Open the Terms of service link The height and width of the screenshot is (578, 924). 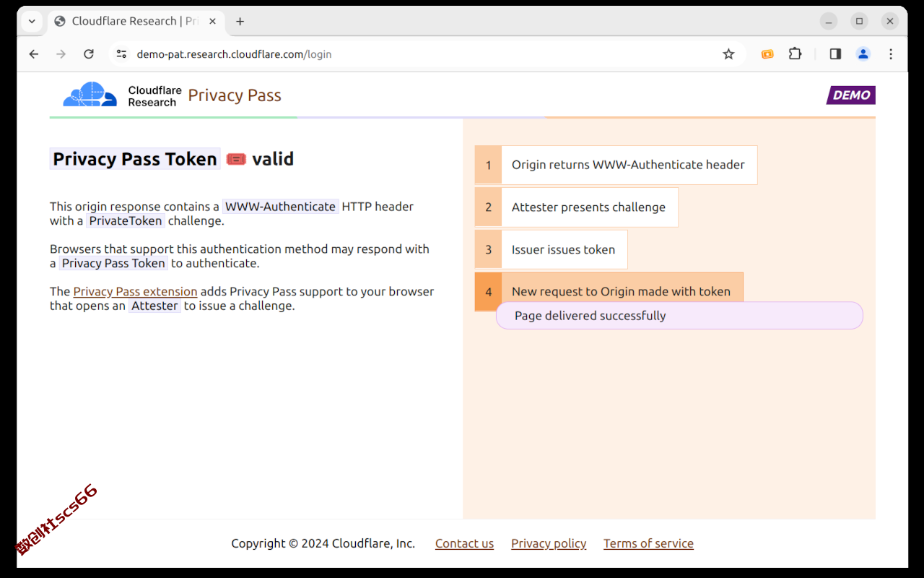tap(648, 543)
